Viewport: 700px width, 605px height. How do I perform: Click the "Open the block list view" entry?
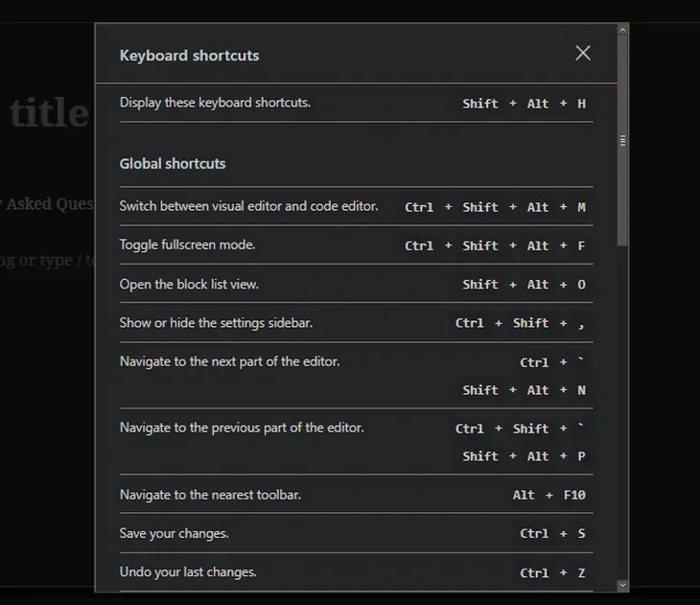[x=189, y=285]
